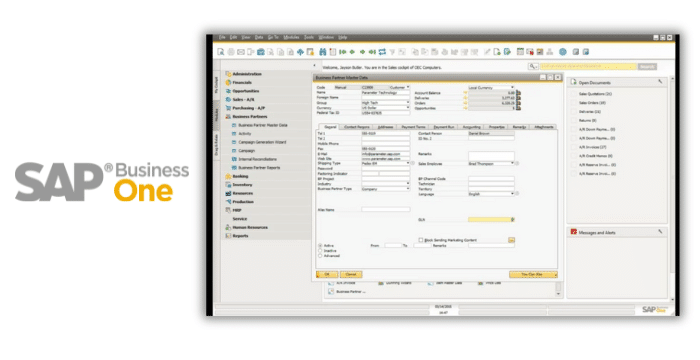This screenshot has width=700, height=360.
Task: Select the Inactive radio button
Action: [320, 251]
